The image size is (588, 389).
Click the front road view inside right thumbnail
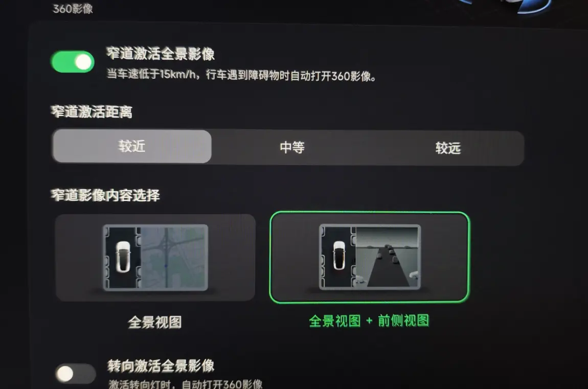(x=387, y=257)
